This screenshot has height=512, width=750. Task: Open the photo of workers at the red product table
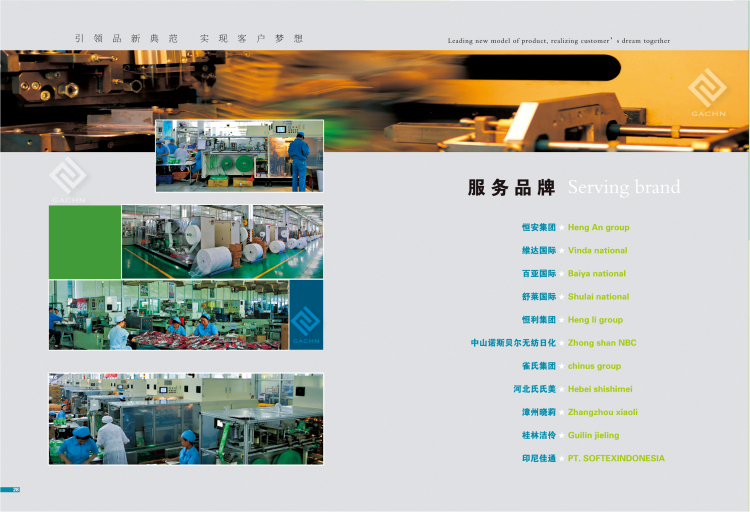[169, 315]
